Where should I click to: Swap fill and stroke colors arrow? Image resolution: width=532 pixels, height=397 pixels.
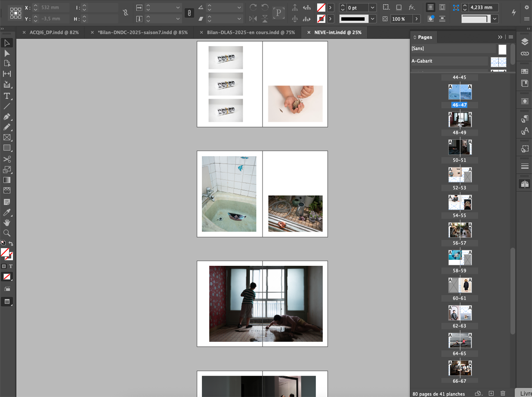[x=11, y=243]
